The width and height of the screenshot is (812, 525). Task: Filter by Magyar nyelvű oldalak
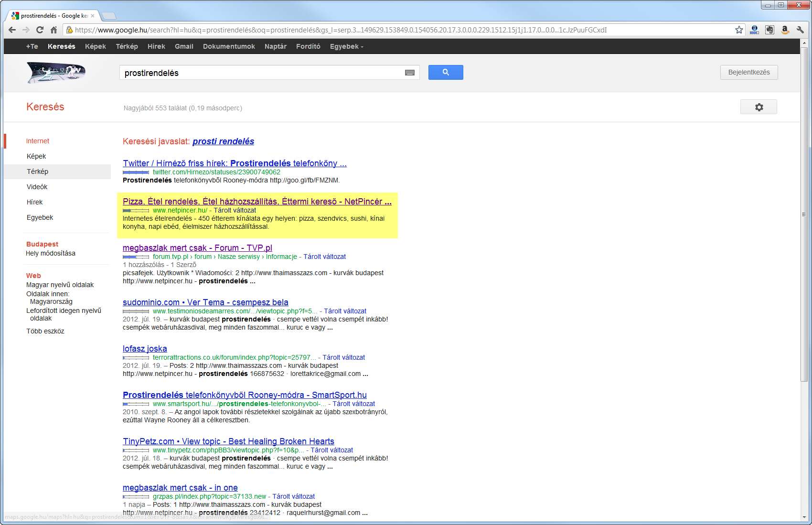coord(60,285)
